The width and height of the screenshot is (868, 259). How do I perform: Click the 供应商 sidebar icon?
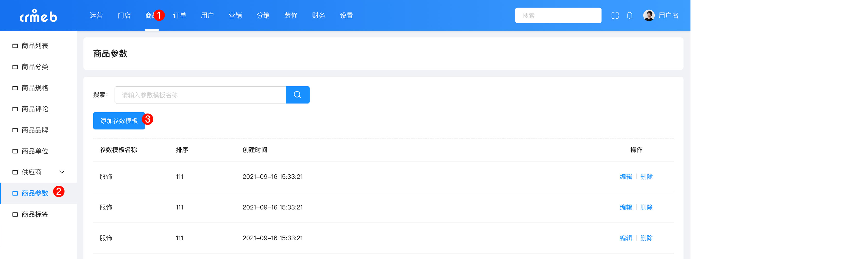(15, 172)
